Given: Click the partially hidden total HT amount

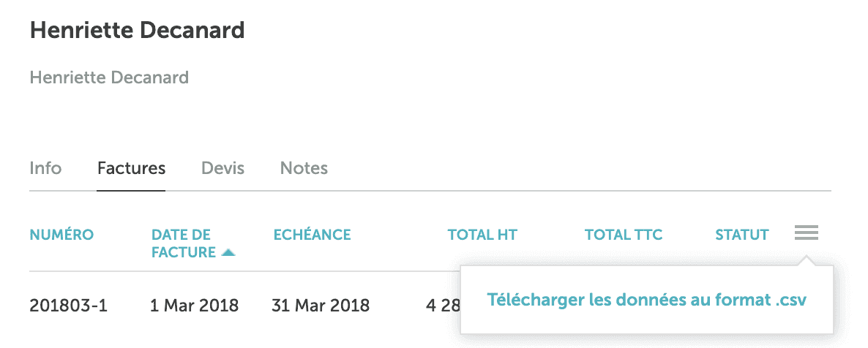Looking at the screenshot, I should click(443, 305).
